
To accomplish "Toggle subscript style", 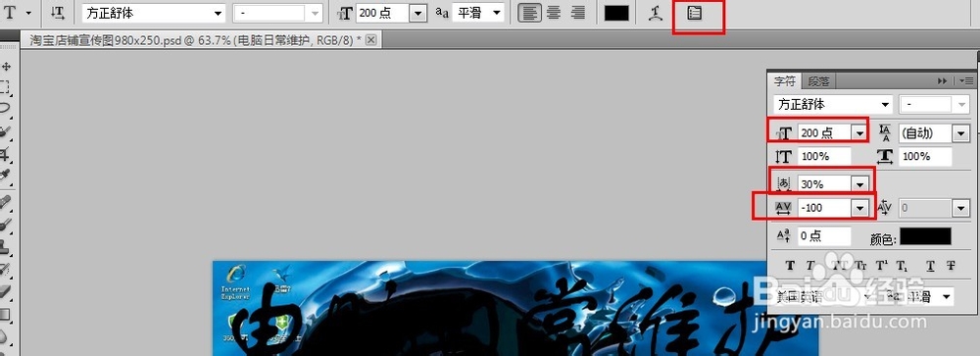I will point(902,266).
